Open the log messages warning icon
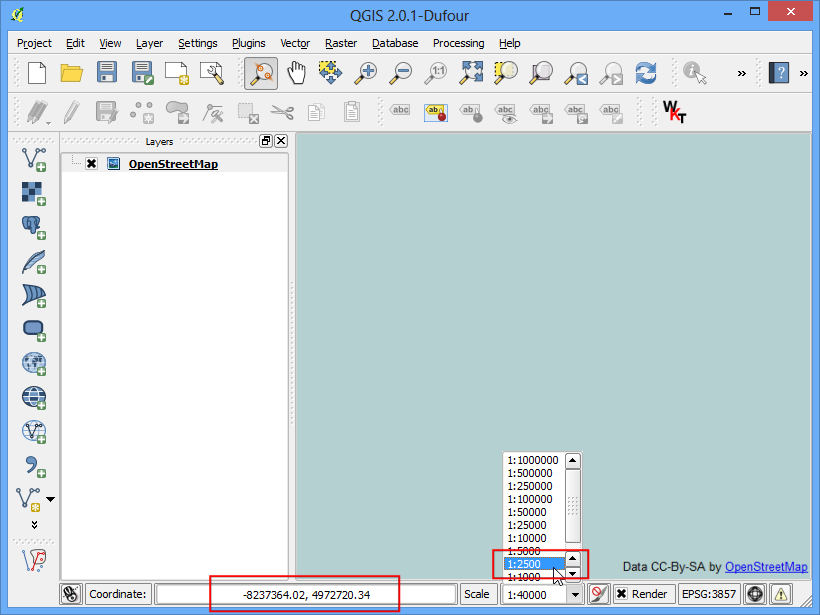The image size is (820, 615). point(781,594)
